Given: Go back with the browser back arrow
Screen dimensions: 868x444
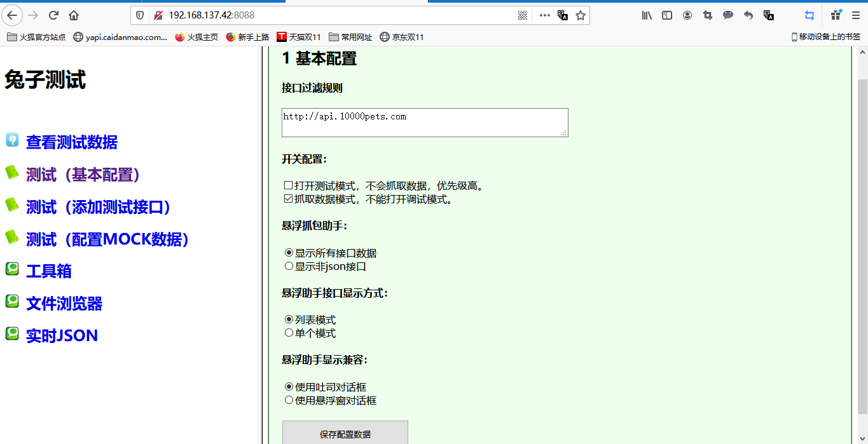Looking at the screenshot, I should pos(13,15).
